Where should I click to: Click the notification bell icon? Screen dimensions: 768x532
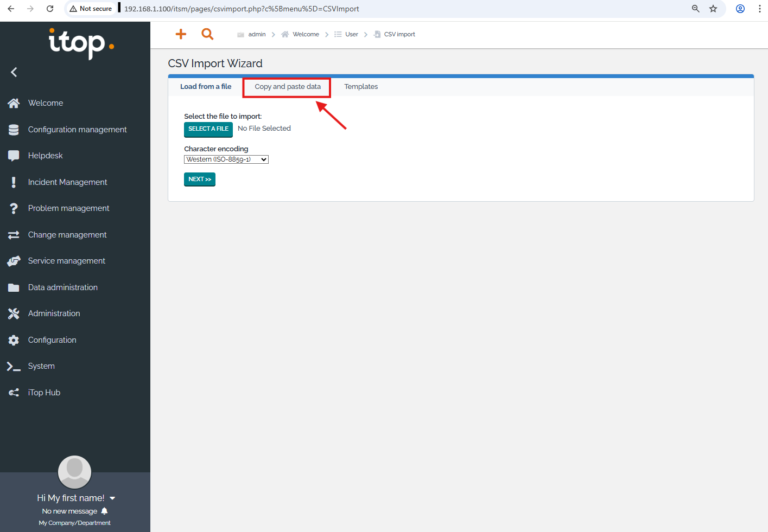[105, 511]
